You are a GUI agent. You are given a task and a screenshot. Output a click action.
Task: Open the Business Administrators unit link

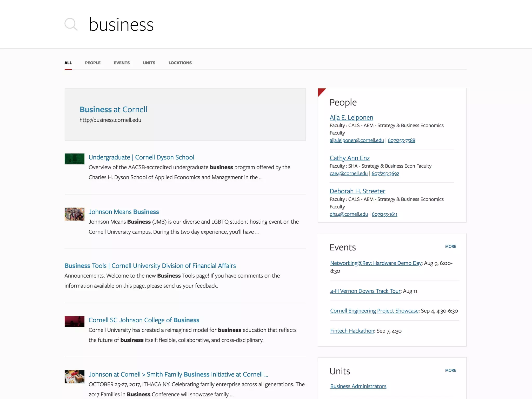pos(358,386)
